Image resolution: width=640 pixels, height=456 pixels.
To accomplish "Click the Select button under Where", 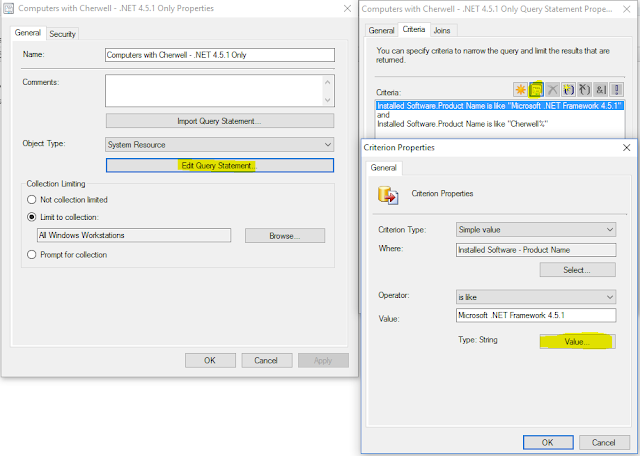I will pos(578,270).
